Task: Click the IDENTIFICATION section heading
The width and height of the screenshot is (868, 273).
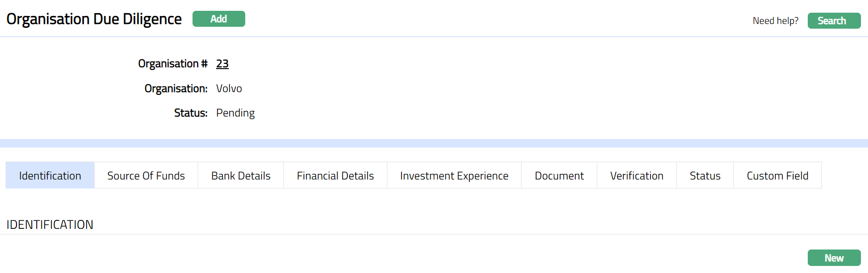Action: [x=50, y=225]
